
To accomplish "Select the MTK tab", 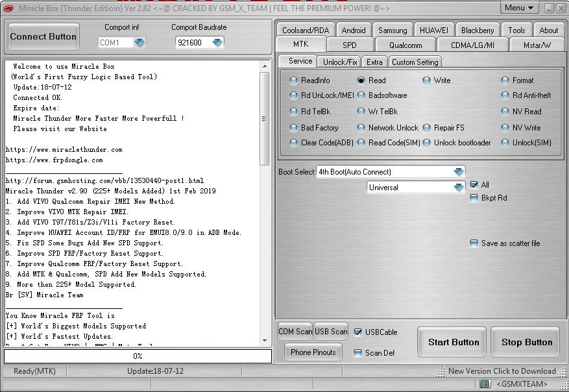I will [300, 44].
